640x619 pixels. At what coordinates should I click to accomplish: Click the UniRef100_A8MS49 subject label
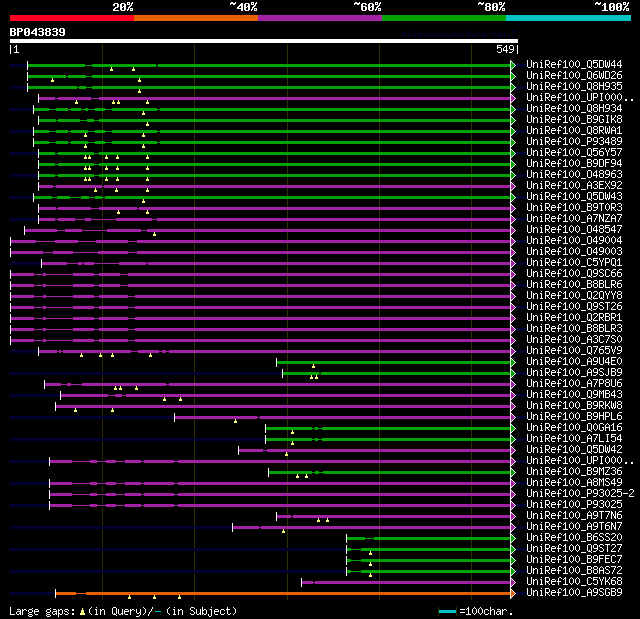[x=574, y=483]
